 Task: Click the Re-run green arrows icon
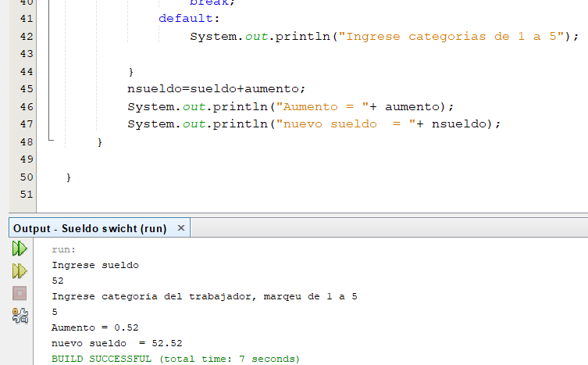[x=20, y=249]
